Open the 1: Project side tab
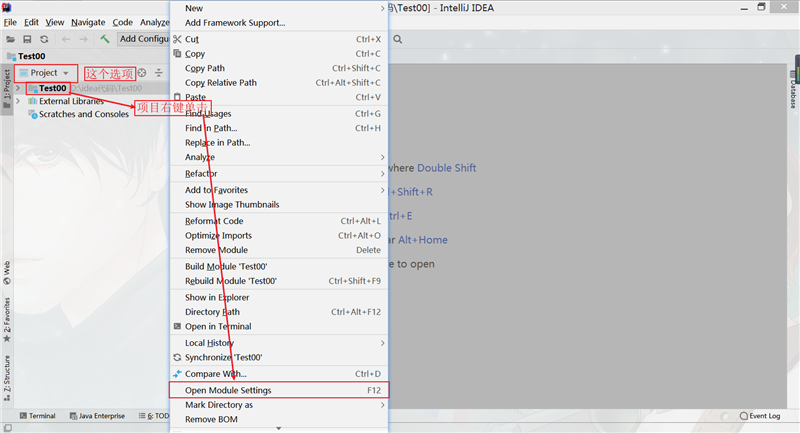Screen dimensions: 800x433 pos(7,89)
